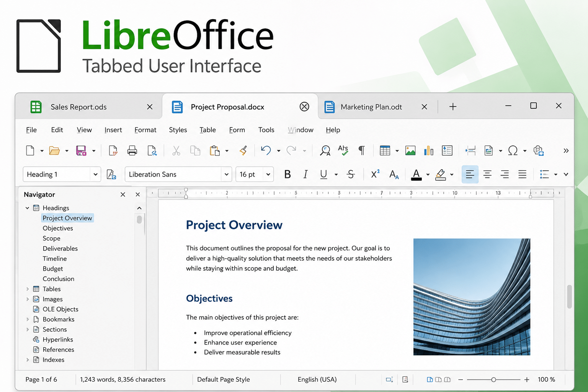Viewport: 588px width, 392px height.
Task: Click the Open folder icon
Action: [x=54, y=150]
